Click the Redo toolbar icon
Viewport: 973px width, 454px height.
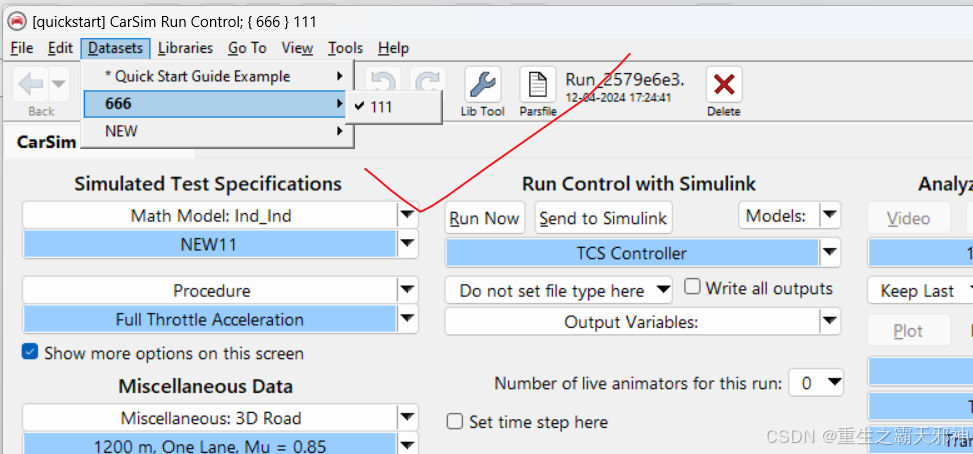[x=426, y=84]
